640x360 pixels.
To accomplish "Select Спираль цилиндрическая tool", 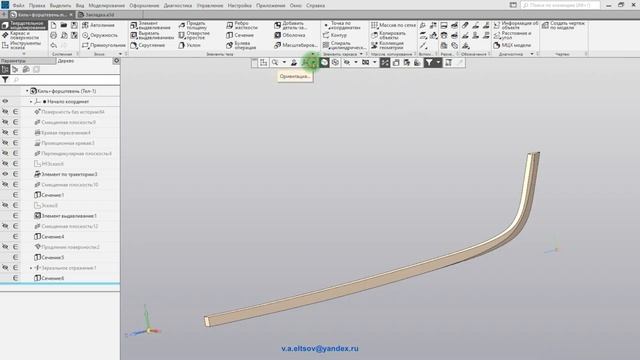I will [344, 45].
